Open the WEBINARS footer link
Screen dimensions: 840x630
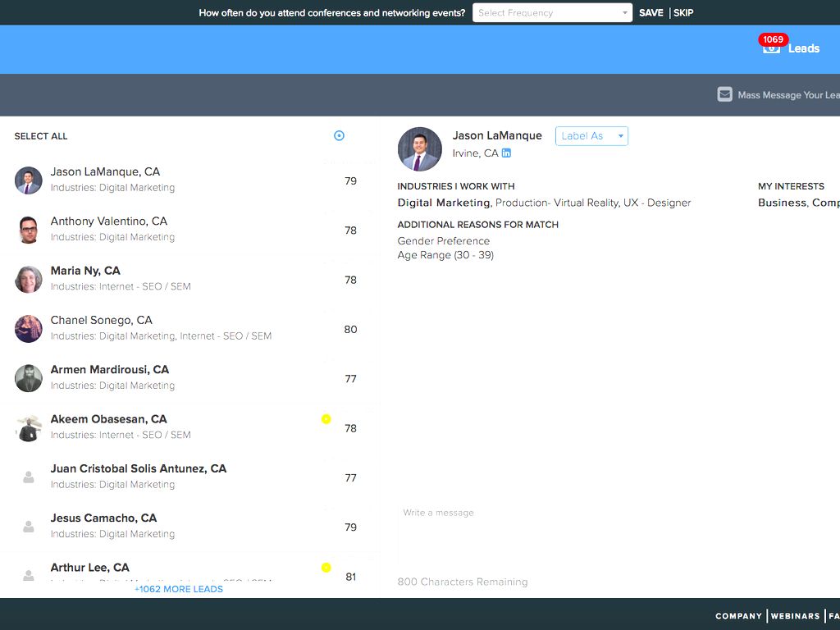tap(795, 616)
